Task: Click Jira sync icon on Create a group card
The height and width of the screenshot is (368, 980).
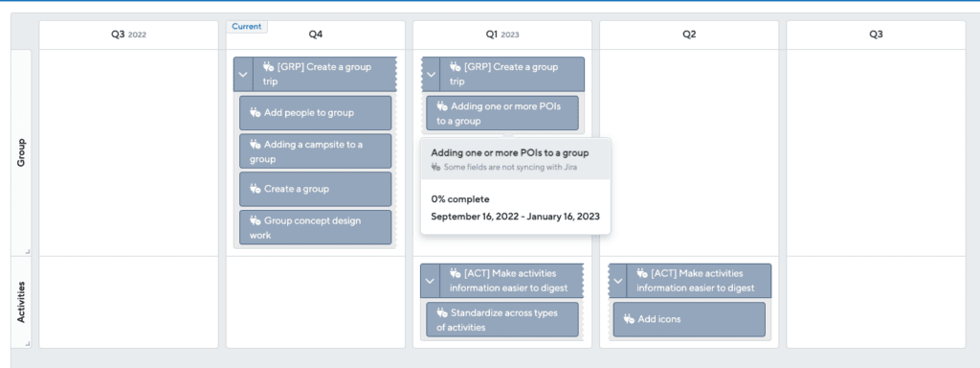Action: tap(255, 189)
